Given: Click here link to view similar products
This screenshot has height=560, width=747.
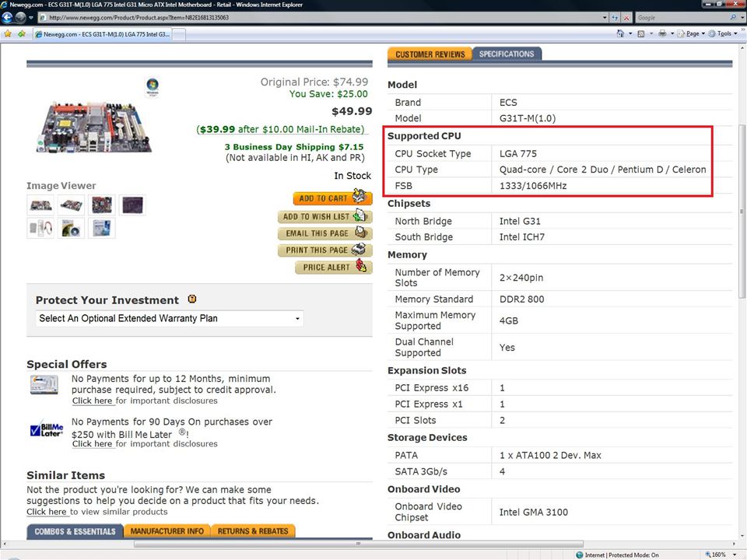Looking at the screenshot, I should tap(47, 512).
